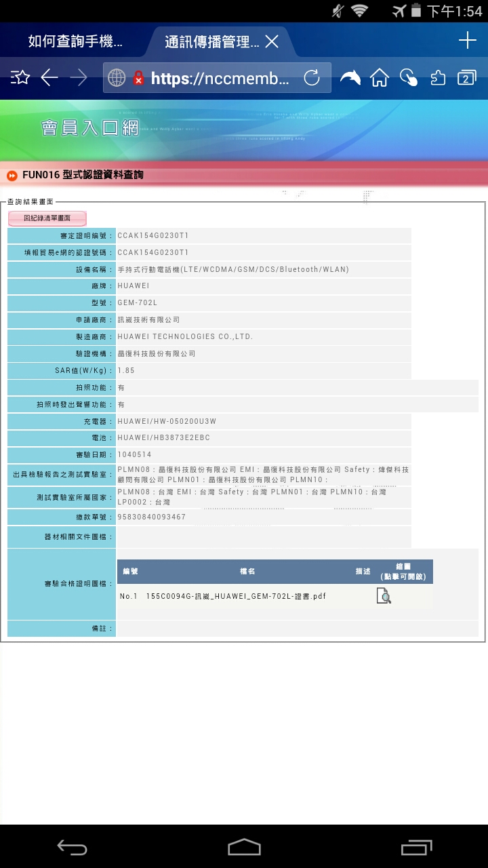Tap the dolphin gesture icon
Screen dimensions: 488x868
tap(350, 78)
